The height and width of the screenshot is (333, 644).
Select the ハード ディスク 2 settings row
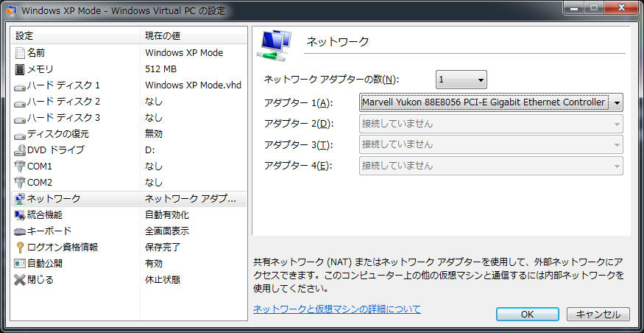[x=129, y=102]
